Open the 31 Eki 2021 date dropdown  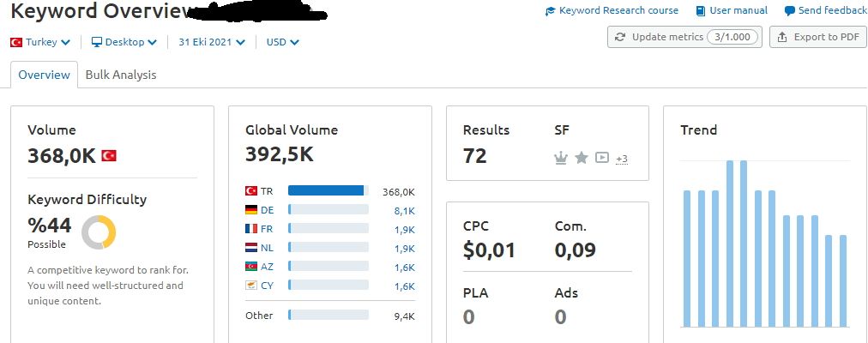click(x=212, y=42)
